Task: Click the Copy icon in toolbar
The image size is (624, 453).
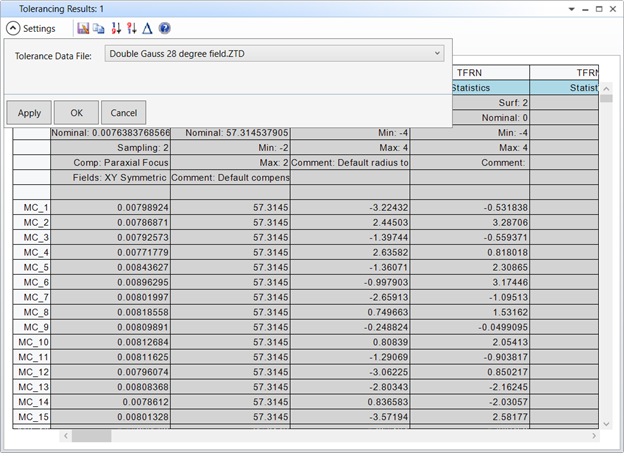Action: tap(98, 29)
